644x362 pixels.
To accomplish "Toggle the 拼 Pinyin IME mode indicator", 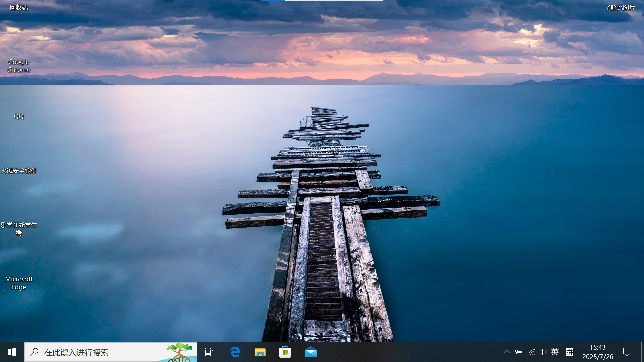I will (x=570, y=352).
